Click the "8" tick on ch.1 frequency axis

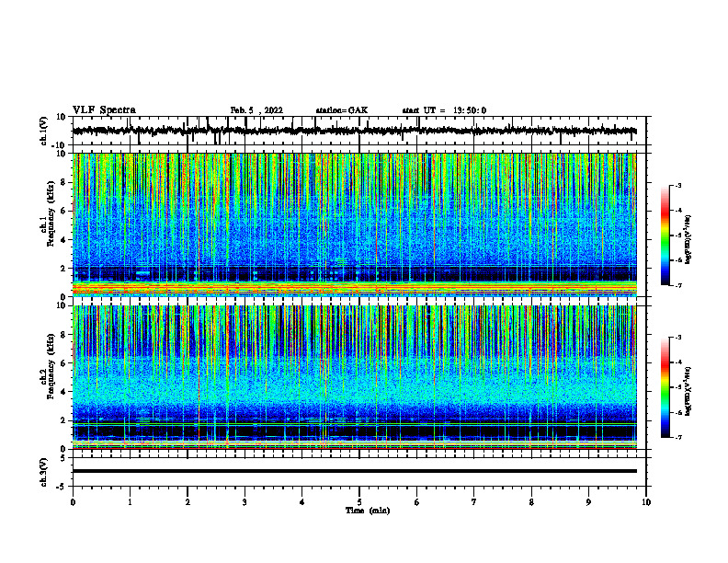tap(63, 182)
